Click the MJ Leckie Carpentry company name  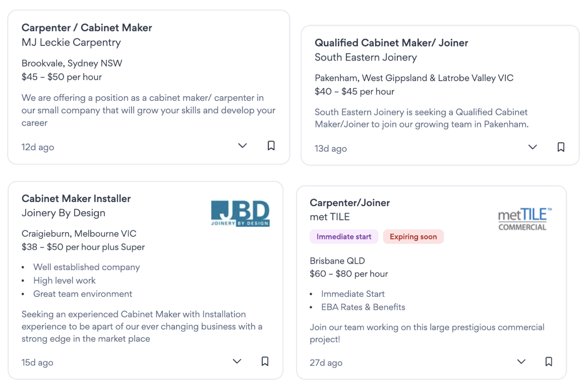coord(71,42)
